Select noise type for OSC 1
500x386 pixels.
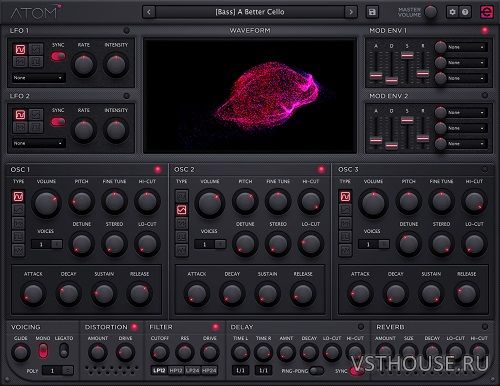click(18, 250)
